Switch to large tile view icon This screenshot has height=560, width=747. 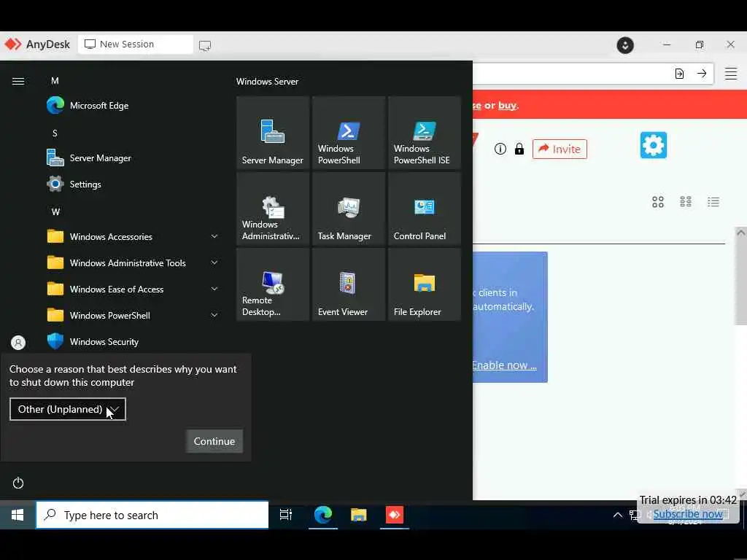point(658,202)
